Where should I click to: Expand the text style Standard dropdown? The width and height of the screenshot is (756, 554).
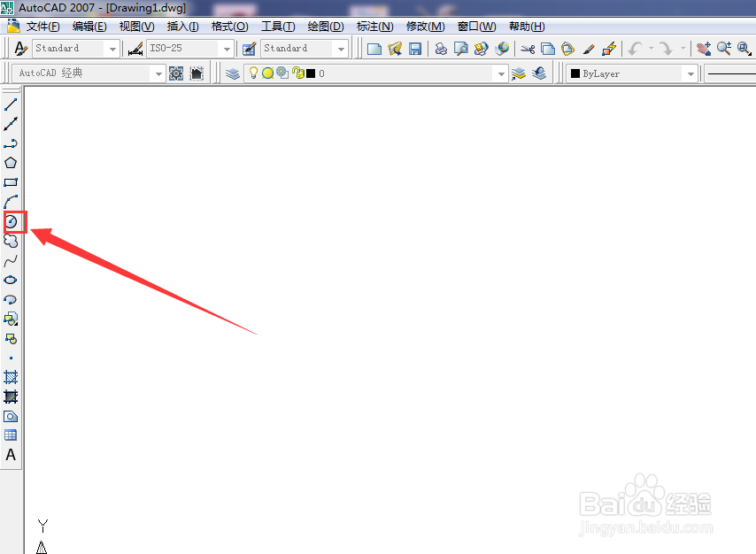coord(112,49)
